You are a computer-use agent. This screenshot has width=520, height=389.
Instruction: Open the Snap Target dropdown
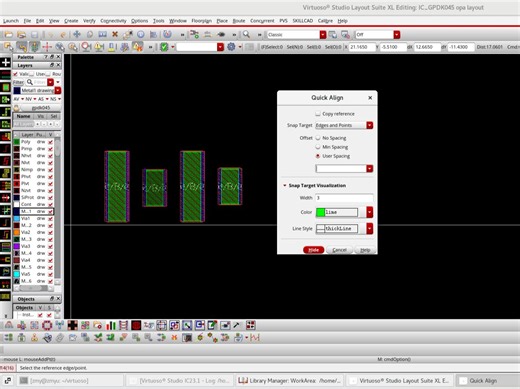click(x=369, y=125)
